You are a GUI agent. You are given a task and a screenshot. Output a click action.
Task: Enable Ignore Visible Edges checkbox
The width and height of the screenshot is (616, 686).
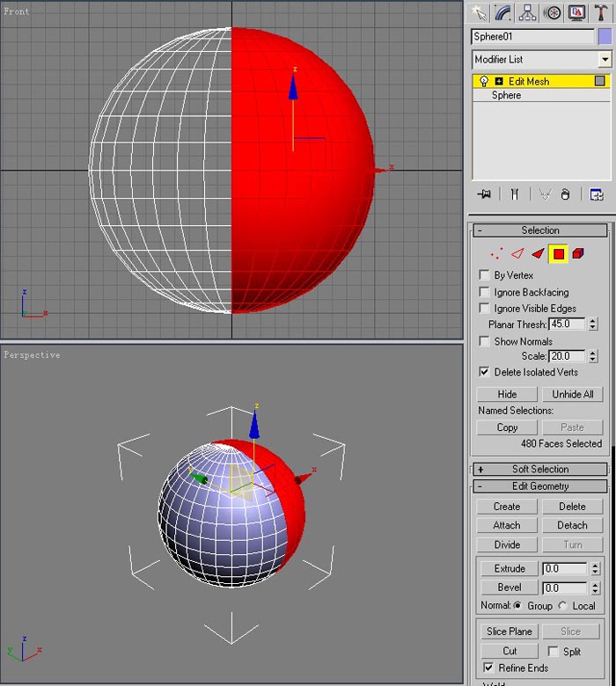click(484, 308)
